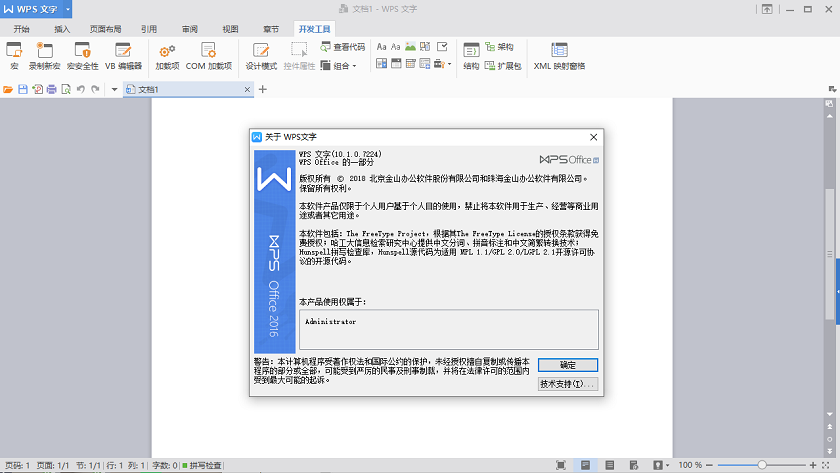Click the printer icon in quick toolbar
840x473 pixels.
tap(51, 89)
